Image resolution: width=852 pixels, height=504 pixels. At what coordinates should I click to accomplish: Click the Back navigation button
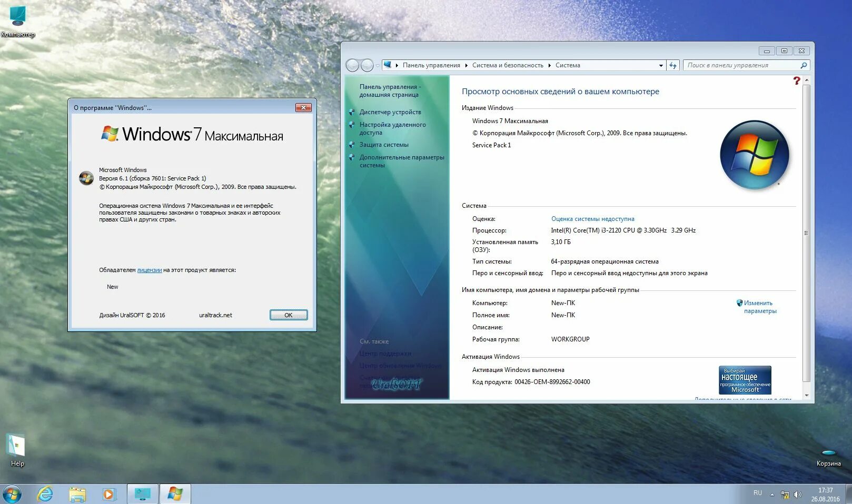point(352,65)
